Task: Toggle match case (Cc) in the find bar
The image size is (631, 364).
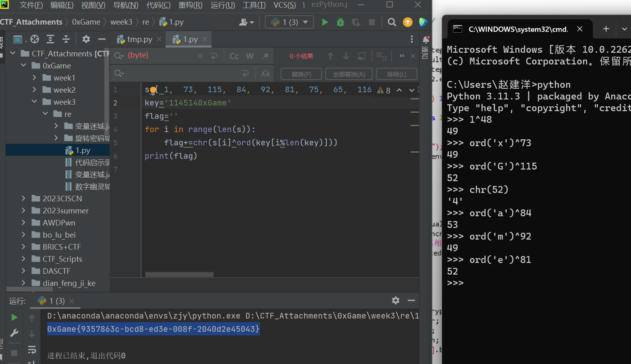Action: 234,56
